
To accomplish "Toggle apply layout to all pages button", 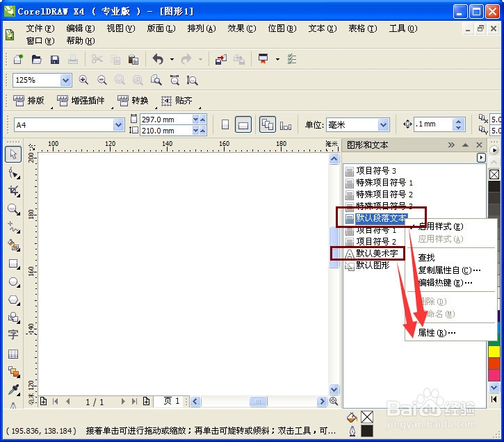I will point(268,124).
